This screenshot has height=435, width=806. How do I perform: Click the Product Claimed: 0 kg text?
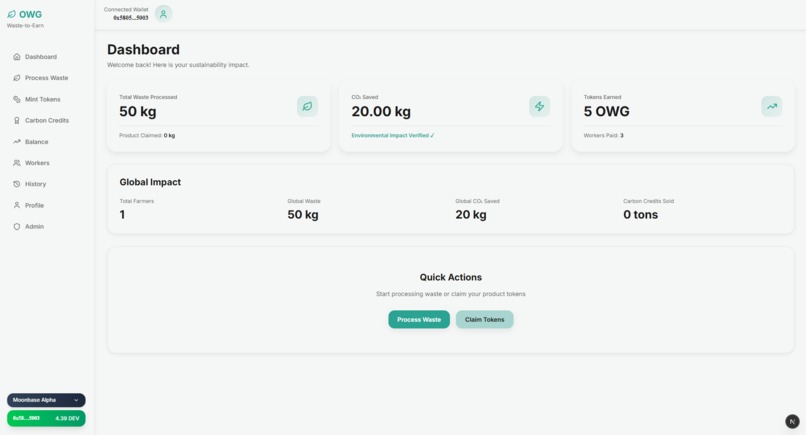147,136
